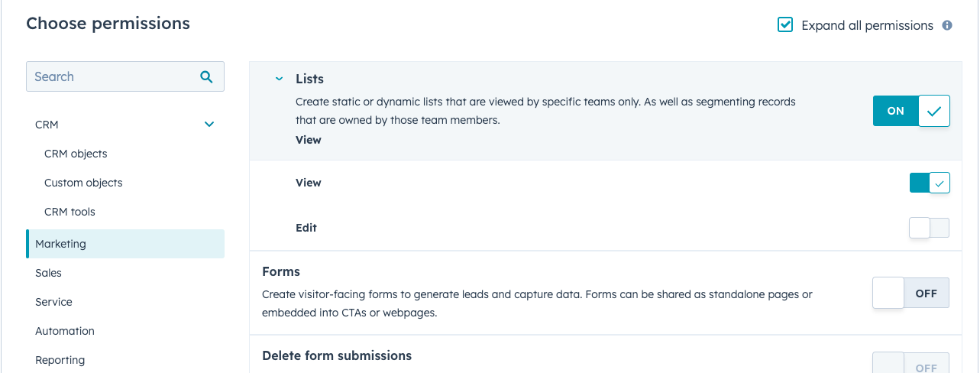Select the Marketing category
Screen dimensions: 980x373
tap(61, 244)
